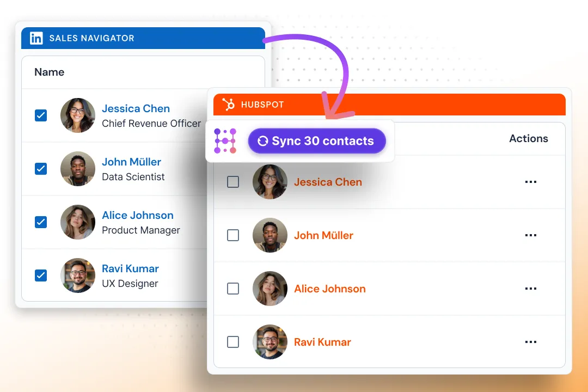
Task: Click the HubSpot sprocket logo icon
Action: pyautogui.click(x=228, y=105)
